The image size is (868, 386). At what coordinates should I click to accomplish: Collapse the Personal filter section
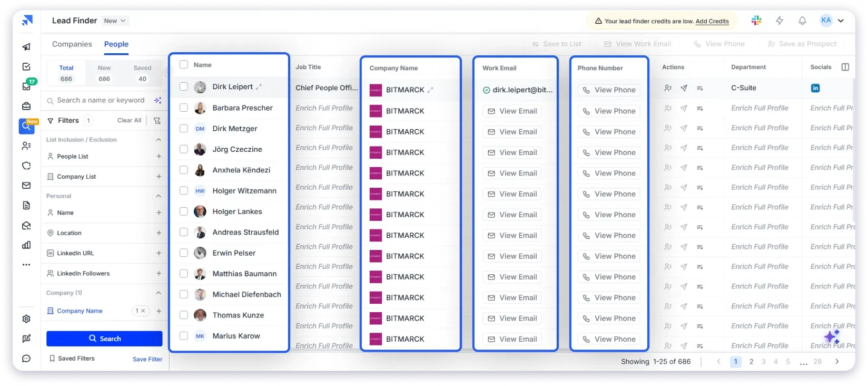159,196
